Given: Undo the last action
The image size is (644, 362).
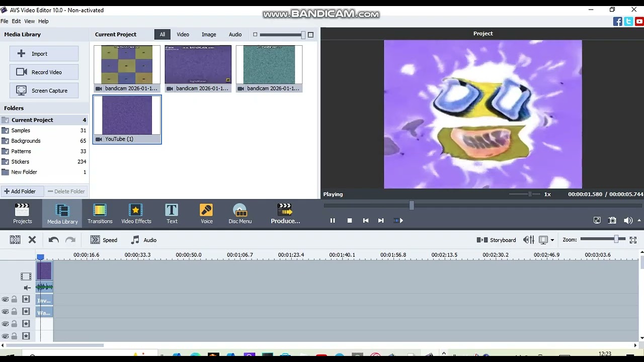Looking at the screenshot, I should [x=54, y=240].
